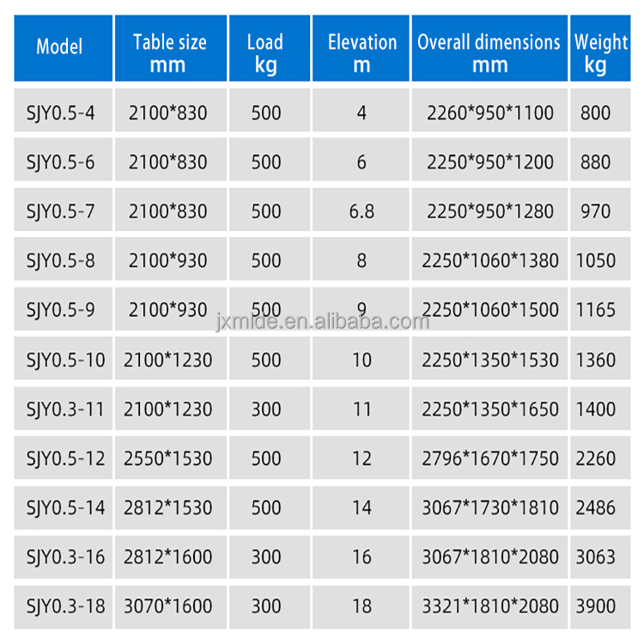The image size is (644, 644).
Task: Click the Weight kg column header
Action: (x=602, y=52)
